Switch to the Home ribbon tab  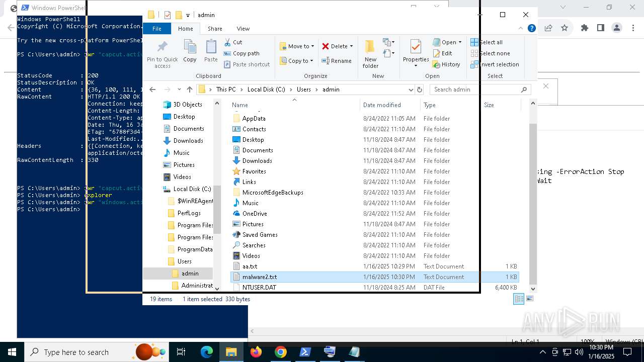pos(185,29)
